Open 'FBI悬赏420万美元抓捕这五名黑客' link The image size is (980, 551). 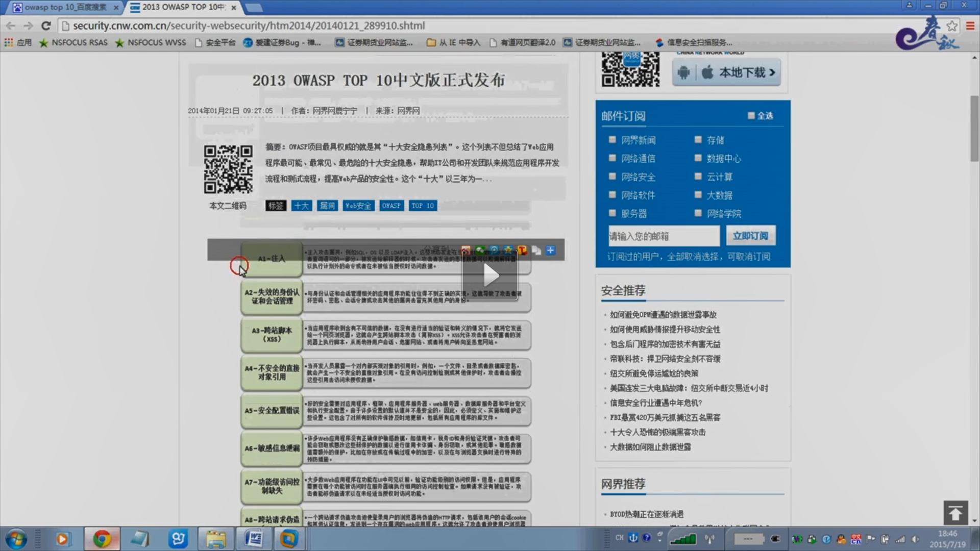(665, 417)
